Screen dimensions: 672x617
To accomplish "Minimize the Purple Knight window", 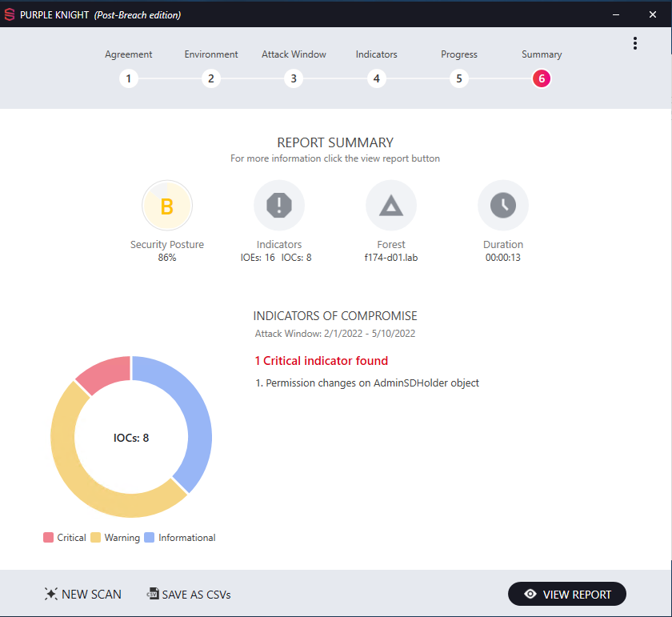I will (616, 15).
